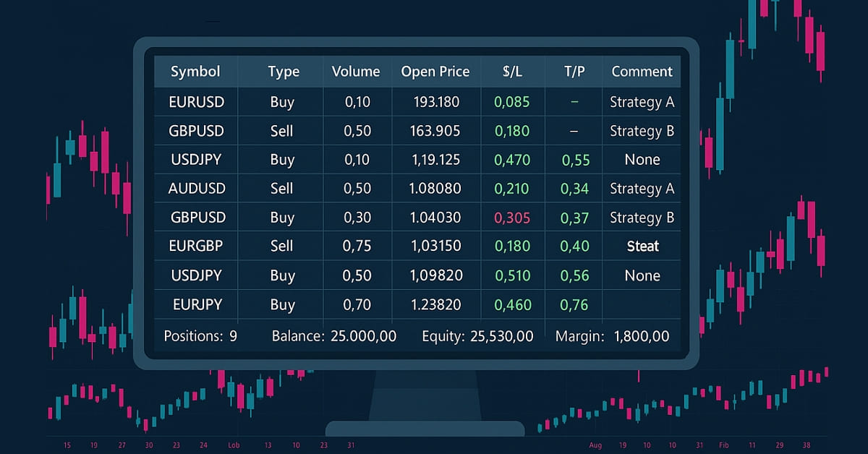Screen dimensions: 868x454
Task: Click volume 0,70
Action: coord(357,304)
